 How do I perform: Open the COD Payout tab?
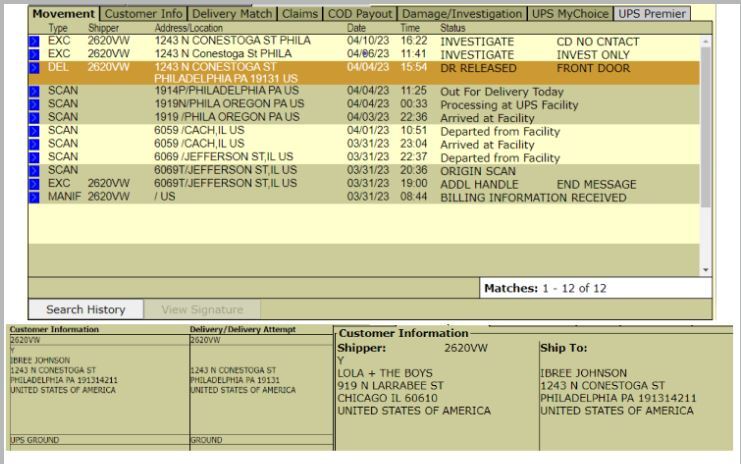click(x=360, y=14)
